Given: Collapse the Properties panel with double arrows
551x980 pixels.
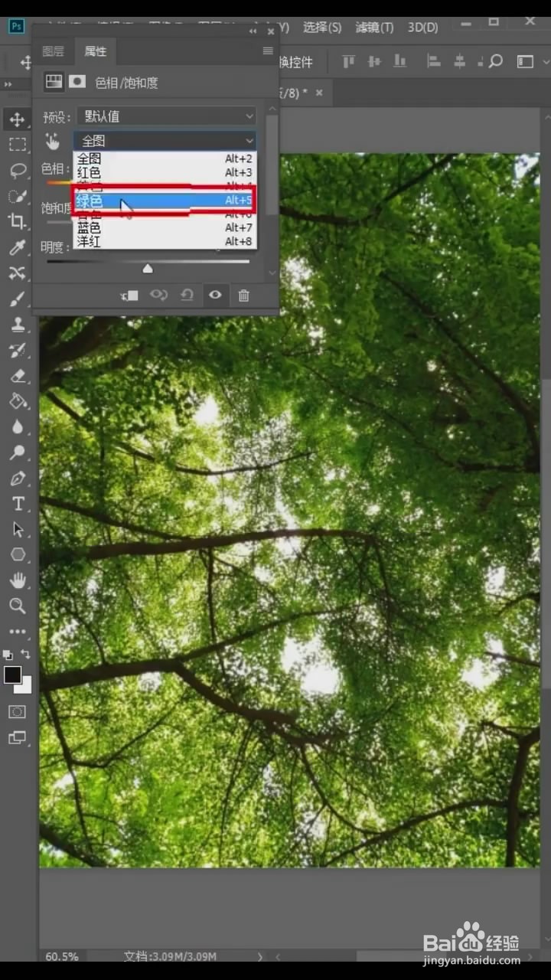Looking at the screenshot, I should click(253, 32).
